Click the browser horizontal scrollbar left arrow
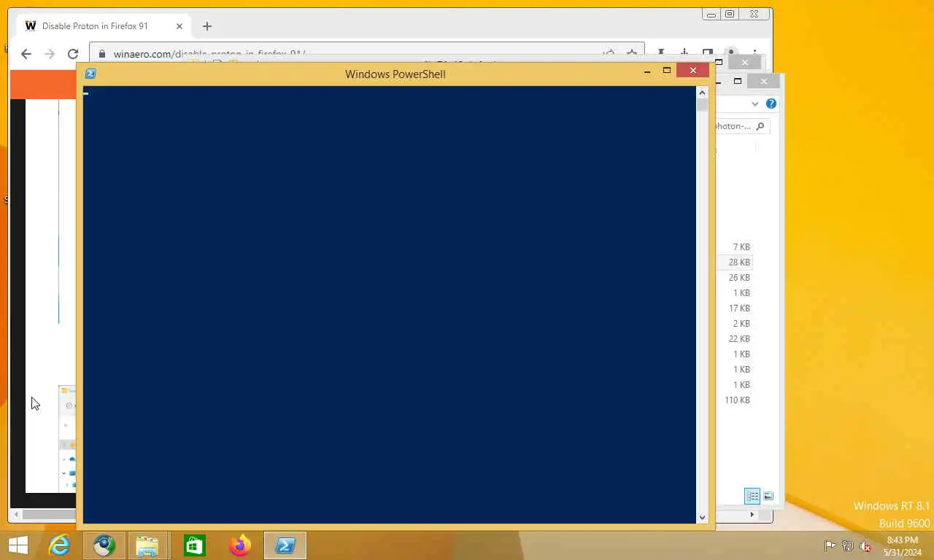The height and width of the screenshot is (560, 934). click(16, 515)
